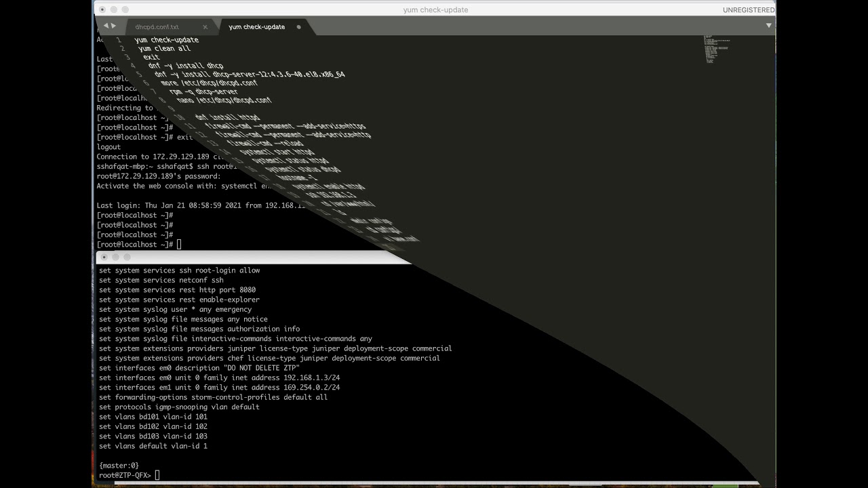
Task: Click the dnf install dhcp-server-12:4.3.6-40 line
Action: 250,74
